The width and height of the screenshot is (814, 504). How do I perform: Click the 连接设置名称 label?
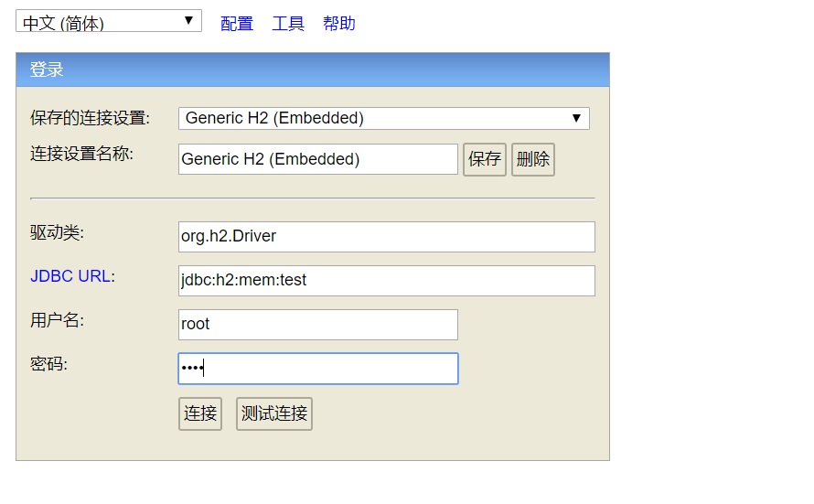[81, 154]
